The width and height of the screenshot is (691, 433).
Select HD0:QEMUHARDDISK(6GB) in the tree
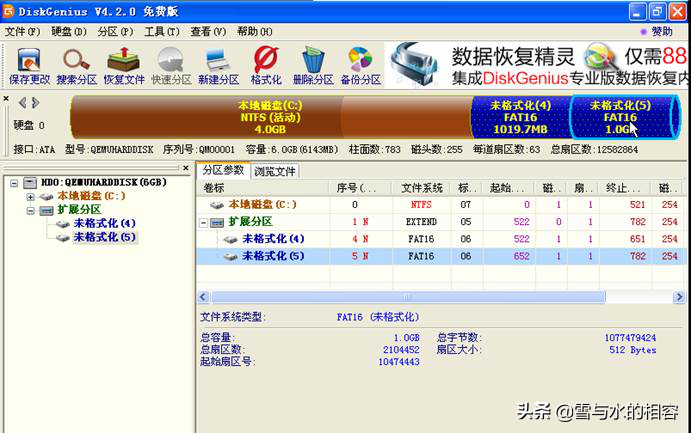(x=104, y=182)
